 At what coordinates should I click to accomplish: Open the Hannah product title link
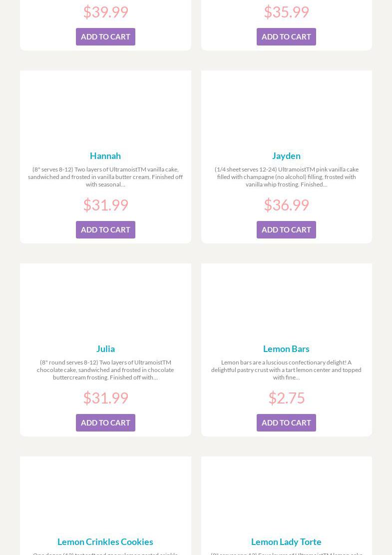coord(105,155)
